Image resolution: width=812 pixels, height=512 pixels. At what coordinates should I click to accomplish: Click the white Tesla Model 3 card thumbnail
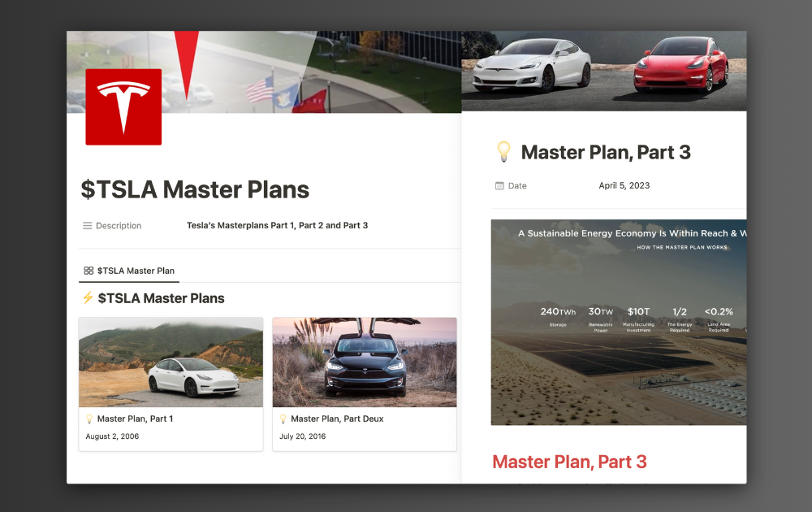click(x=171, y=362)
